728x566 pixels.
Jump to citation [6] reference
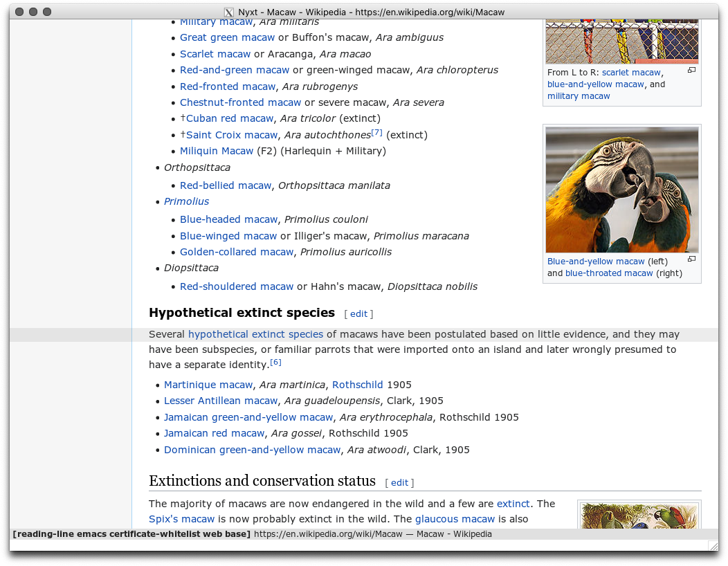(x=275, y=362)
